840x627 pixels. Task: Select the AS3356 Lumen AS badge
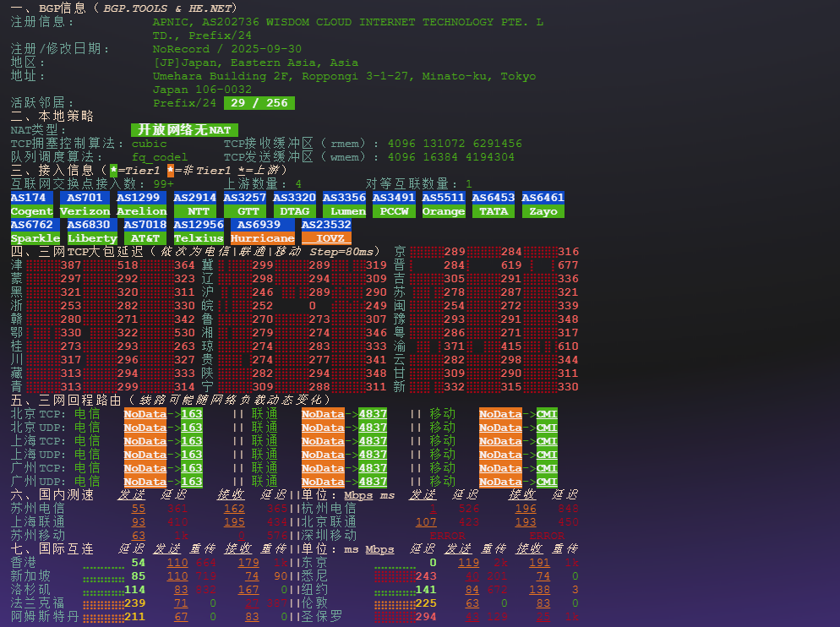(x=344, y=198)
